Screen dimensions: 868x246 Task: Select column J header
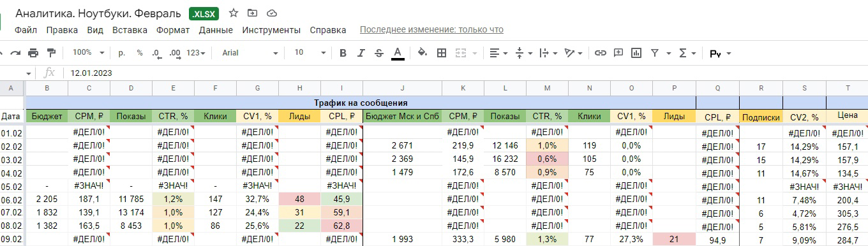click(402, 88)
